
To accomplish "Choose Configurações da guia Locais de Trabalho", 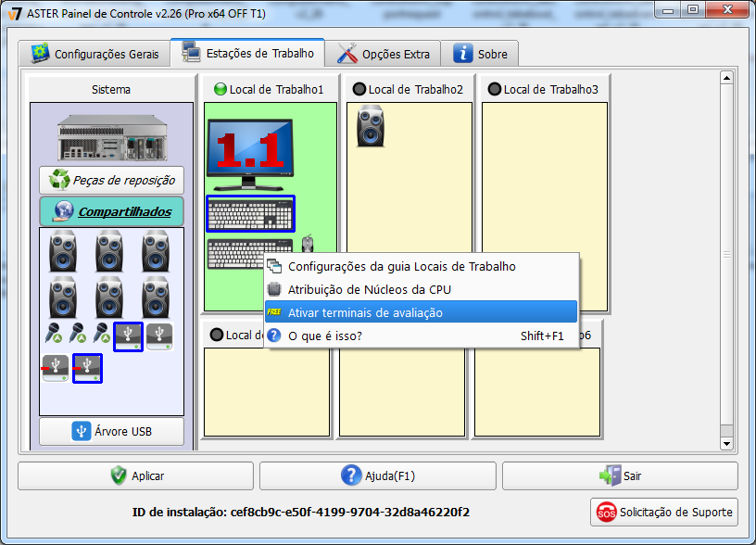I will [421, 266].
